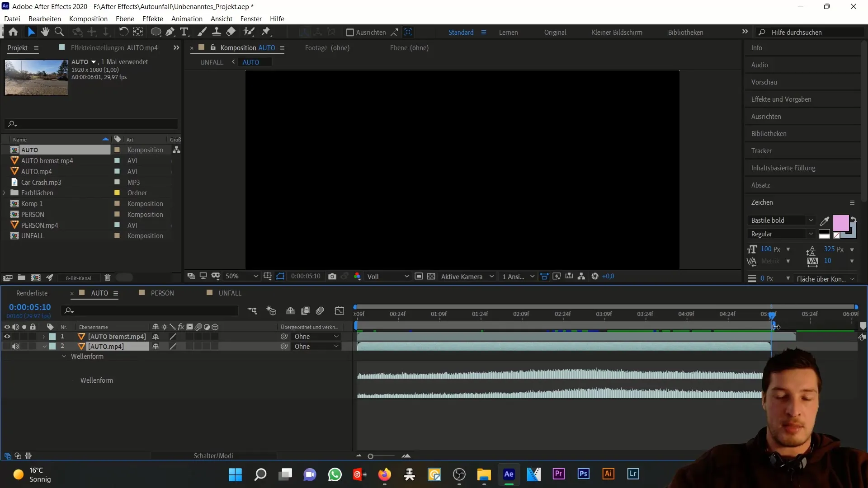The height and width of the screenshot is (488, 868).
Task: Select the Selection arrow tool
Action: tap(31, 32)
